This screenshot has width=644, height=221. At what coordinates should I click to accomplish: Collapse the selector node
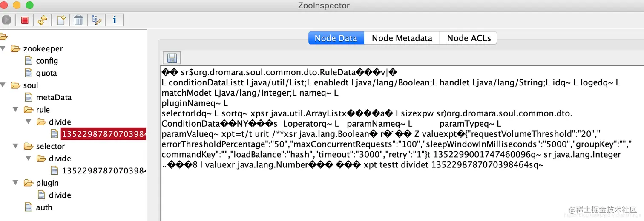(16, 146)
